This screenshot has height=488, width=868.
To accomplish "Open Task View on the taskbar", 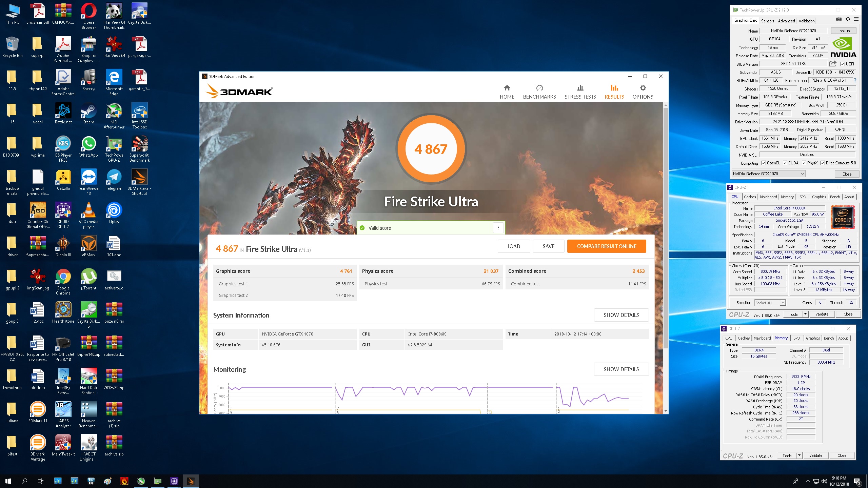I will pos(40,481).
